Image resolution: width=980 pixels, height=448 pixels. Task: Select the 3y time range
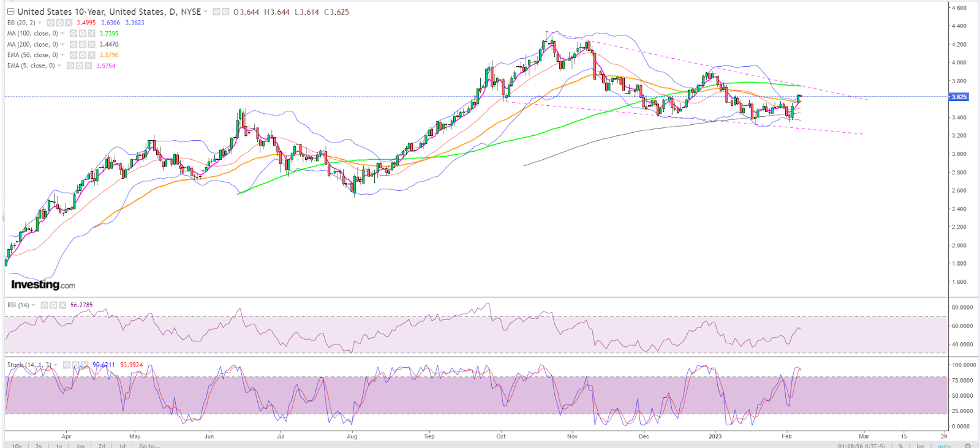click(39, 446)
